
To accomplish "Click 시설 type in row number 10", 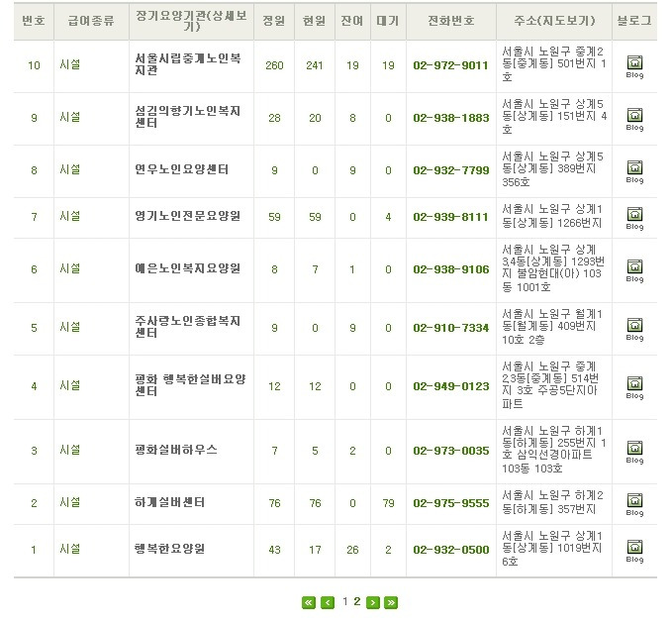I will [x=70, y=64].
